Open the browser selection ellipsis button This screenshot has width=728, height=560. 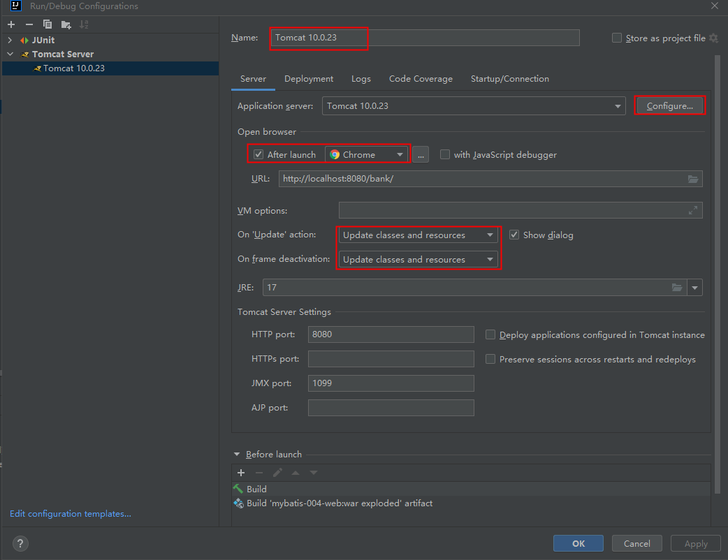point(421,154)
